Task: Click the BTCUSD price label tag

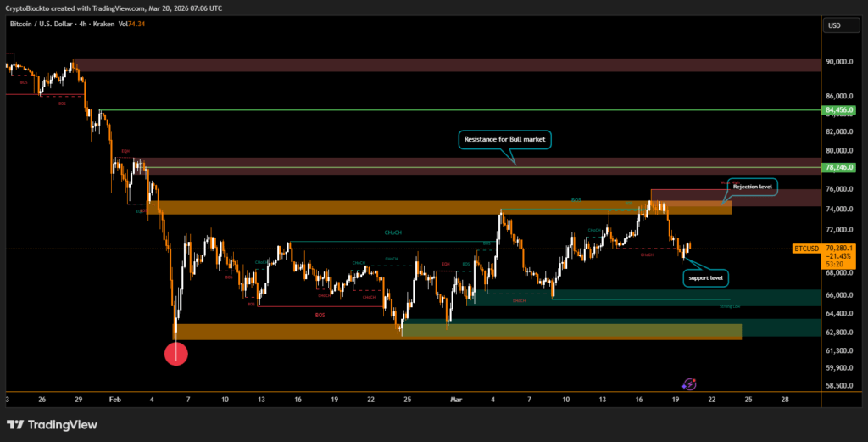Action: (805, 249)
